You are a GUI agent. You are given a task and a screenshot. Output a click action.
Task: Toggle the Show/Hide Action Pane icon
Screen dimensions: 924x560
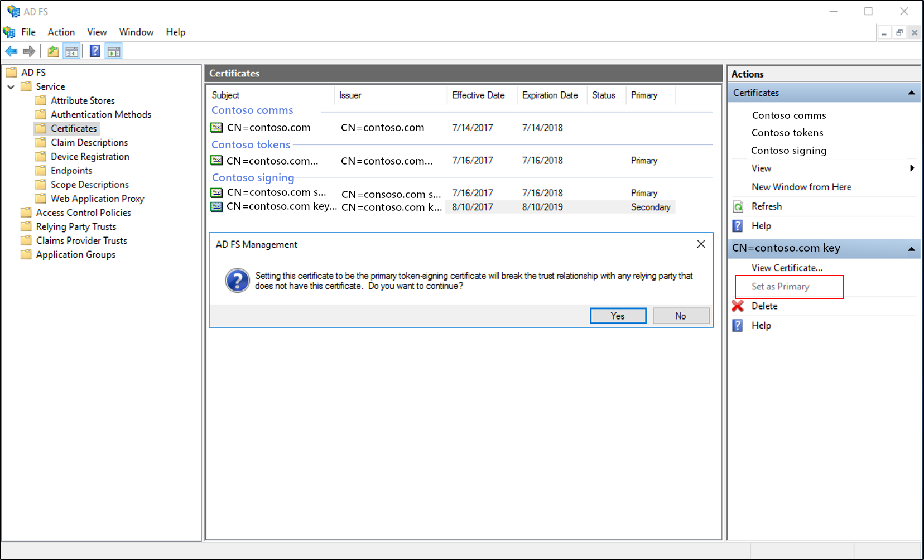[x=114, y=51]
